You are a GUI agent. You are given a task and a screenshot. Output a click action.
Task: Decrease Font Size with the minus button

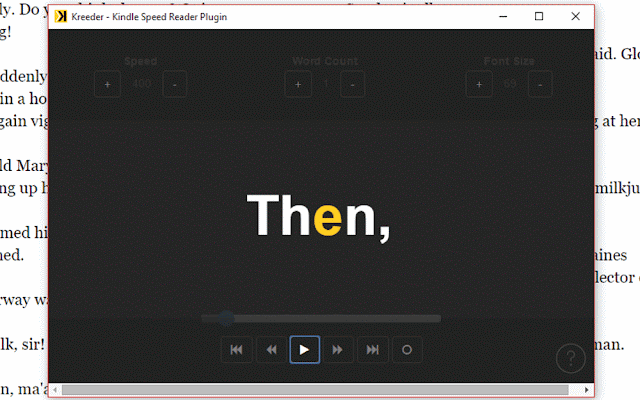tap(540, 84)
